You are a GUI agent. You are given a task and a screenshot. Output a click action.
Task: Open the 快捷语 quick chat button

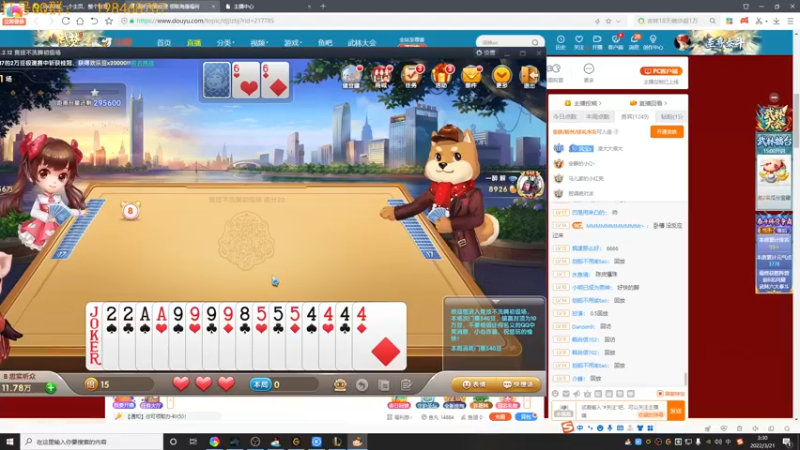(517, 384)
